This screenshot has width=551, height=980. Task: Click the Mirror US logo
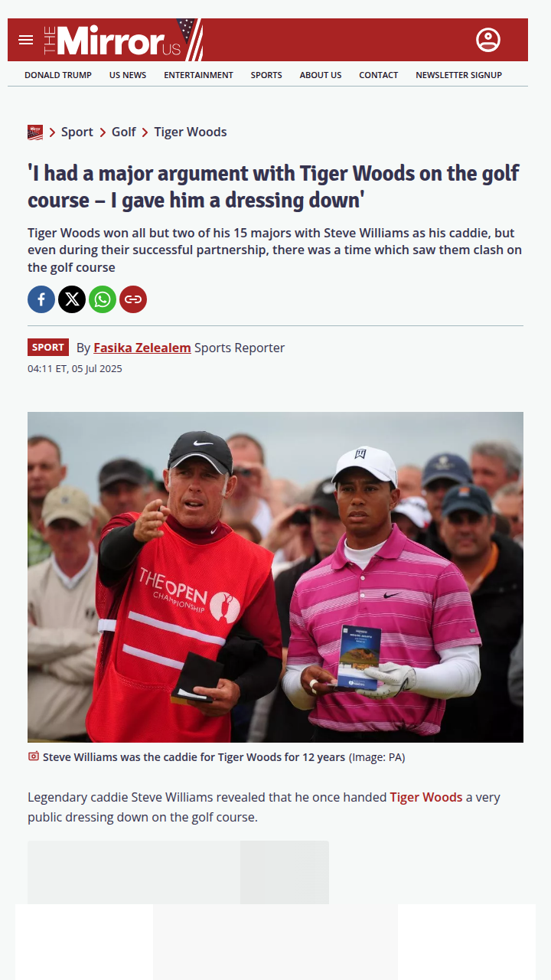coord(122,40)
